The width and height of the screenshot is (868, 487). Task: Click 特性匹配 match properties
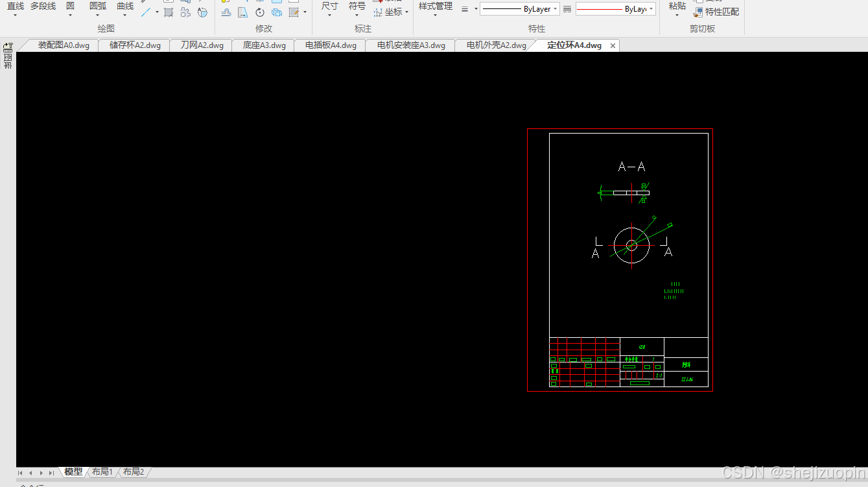(716, 12)
